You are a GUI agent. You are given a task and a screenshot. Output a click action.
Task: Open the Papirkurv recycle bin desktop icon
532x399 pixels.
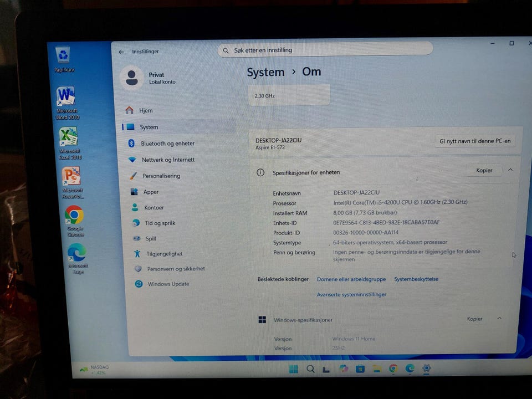(63, 59)
